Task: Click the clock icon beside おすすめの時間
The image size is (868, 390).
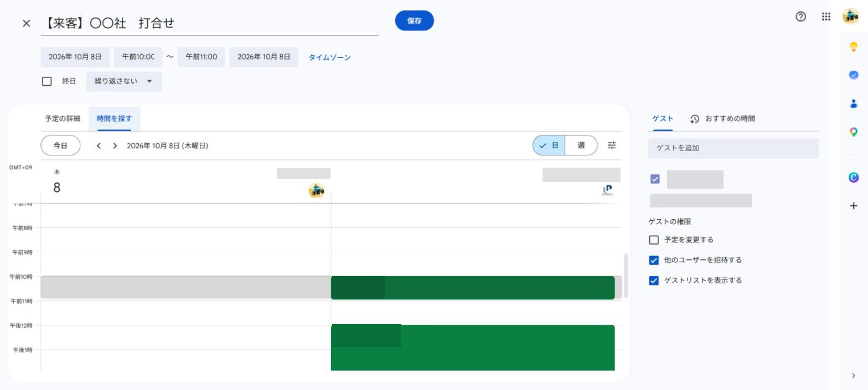Action: coord(695,119)
